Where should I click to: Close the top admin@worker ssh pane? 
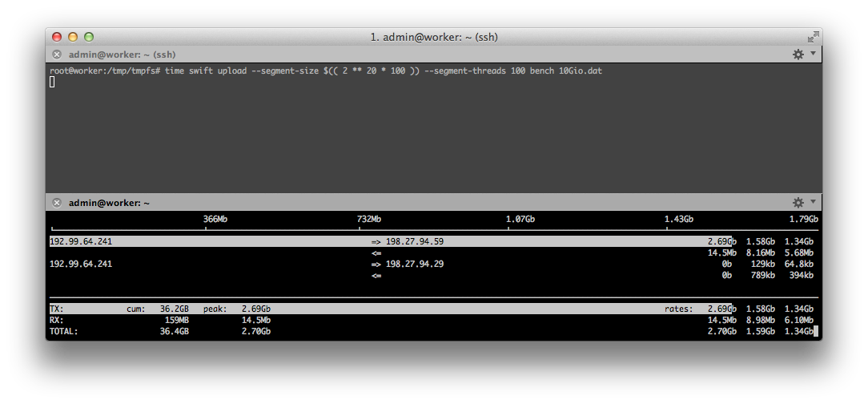pyautogui.click(x=57, y=55)
